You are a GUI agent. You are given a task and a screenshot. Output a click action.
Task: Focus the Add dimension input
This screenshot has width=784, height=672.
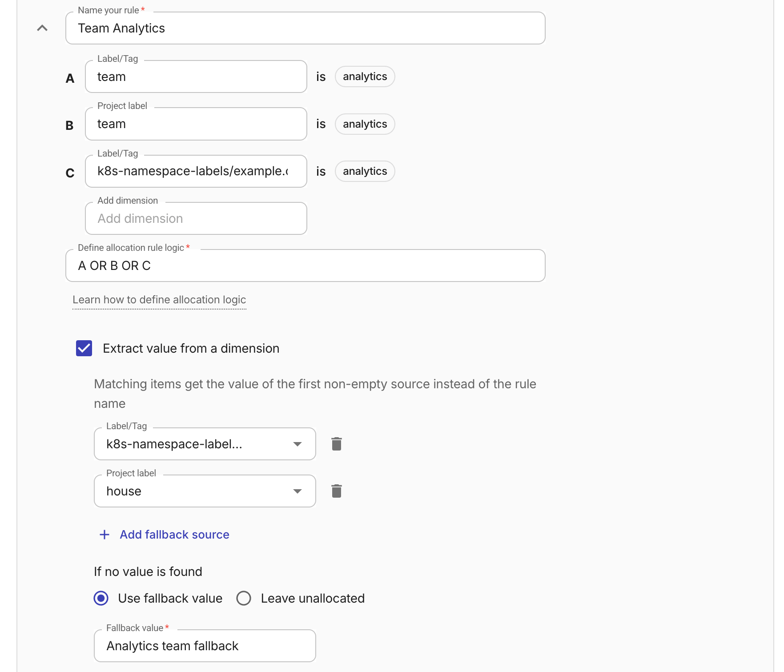tap(196, 218)
